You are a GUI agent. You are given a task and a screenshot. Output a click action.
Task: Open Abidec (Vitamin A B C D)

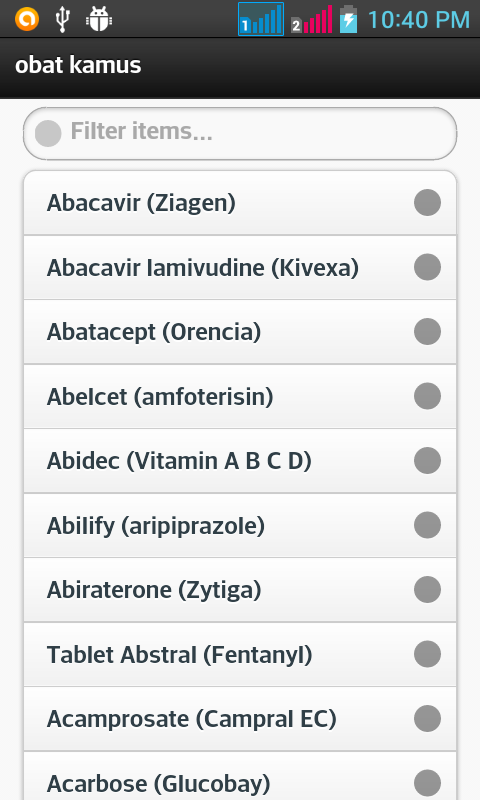click(240, 461)
